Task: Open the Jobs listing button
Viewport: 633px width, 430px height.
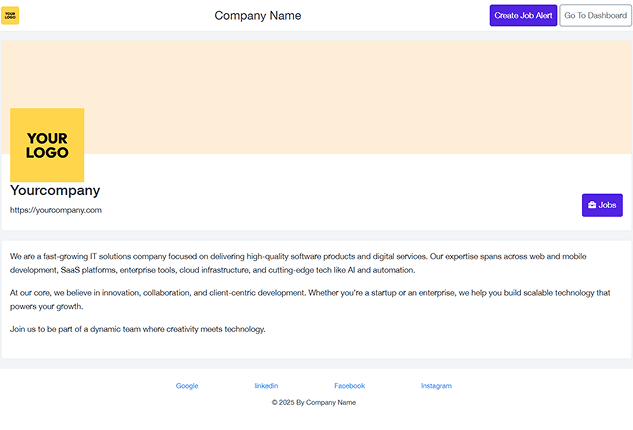Action: click(x=602, y=205)
